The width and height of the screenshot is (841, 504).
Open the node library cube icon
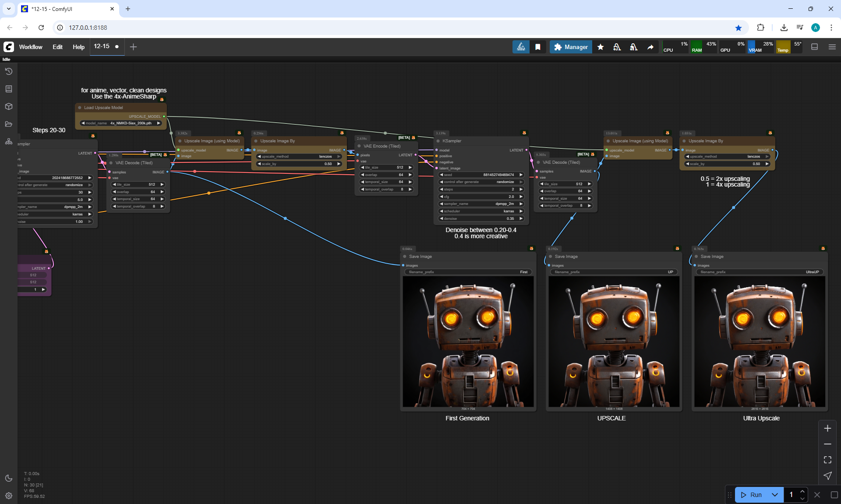click(x=9, y=106)
